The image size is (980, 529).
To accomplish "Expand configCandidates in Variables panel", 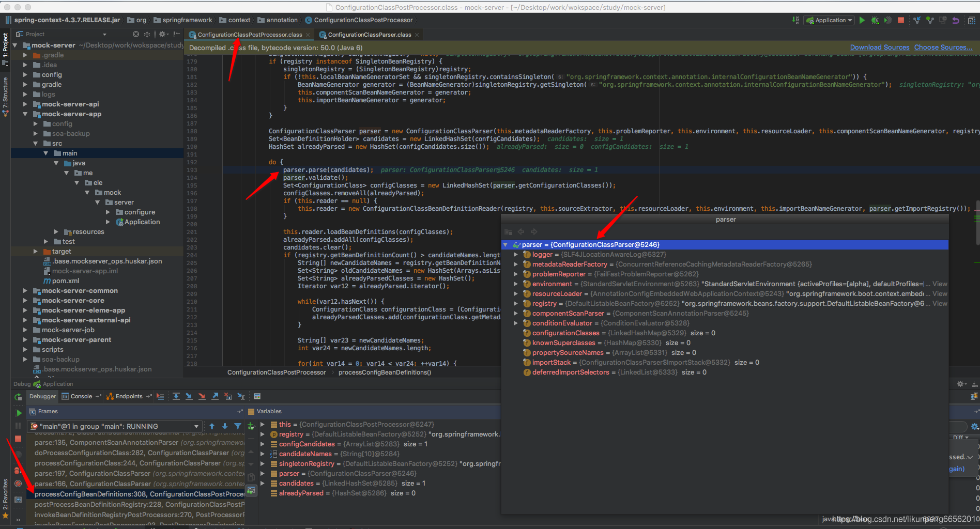I will coord(263,444).
